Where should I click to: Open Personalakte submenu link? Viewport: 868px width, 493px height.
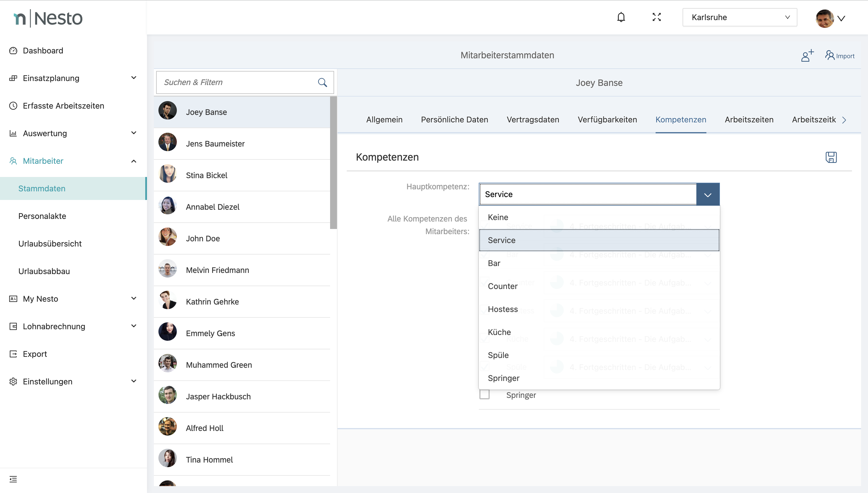[42, 216]
